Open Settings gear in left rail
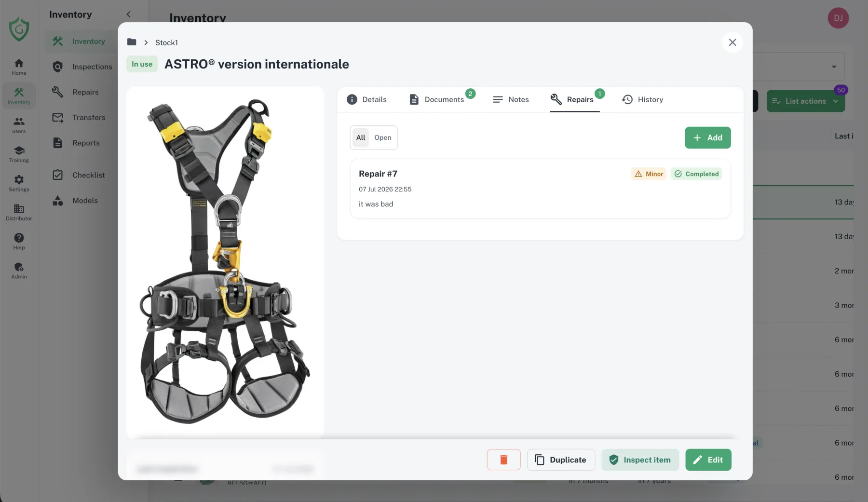The height and width of the screenshot is (502, 868). [19, 183]
